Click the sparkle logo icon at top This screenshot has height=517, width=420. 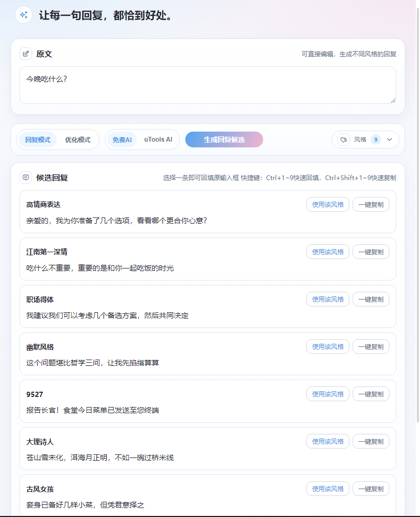(23, 15)
